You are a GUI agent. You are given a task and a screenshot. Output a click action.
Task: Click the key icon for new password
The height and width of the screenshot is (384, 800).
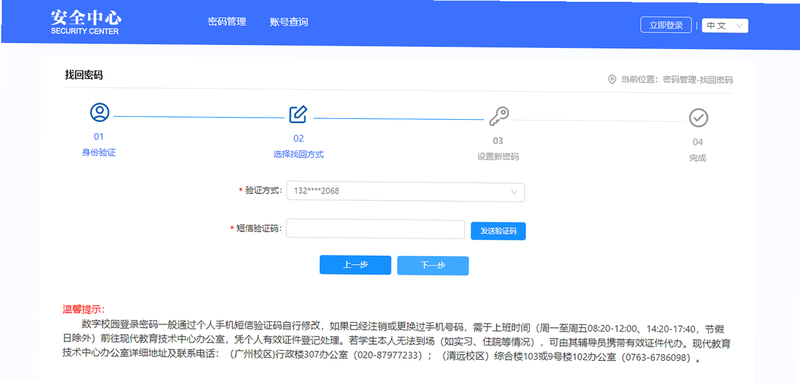point(498,116)
